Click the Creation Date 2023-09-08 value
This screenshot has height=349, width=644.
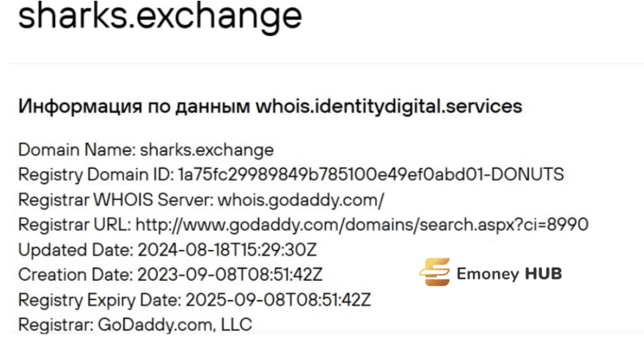click(x=230, y=275)
